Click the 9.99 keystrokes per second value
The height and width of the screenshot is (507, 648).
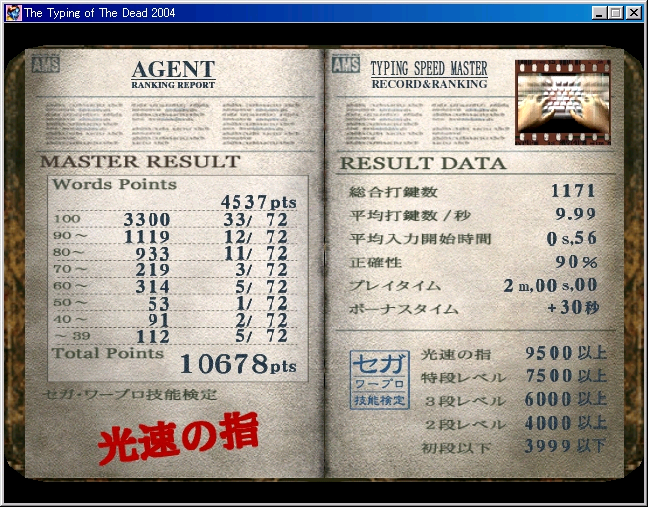(575, 214)
